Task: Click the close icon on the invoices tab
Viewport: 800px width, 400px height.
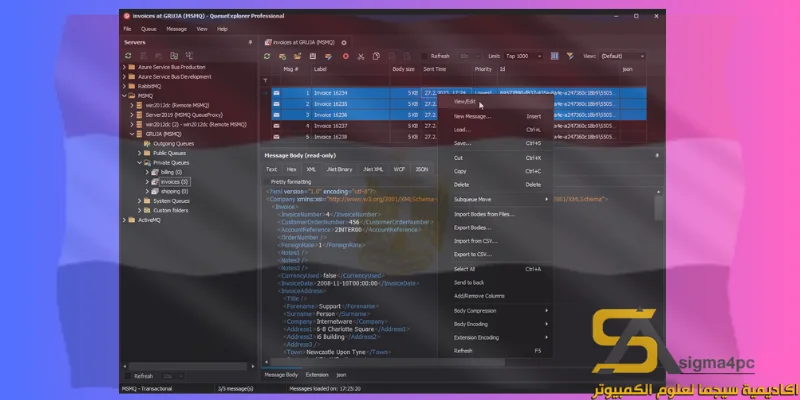Action: click(x=344, y=42)
